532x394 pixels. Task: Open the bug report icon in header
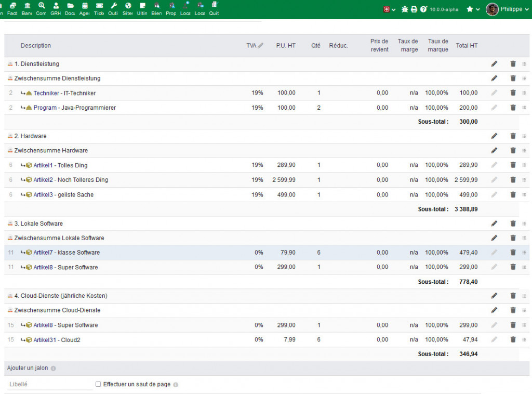(x=405, y=9)
